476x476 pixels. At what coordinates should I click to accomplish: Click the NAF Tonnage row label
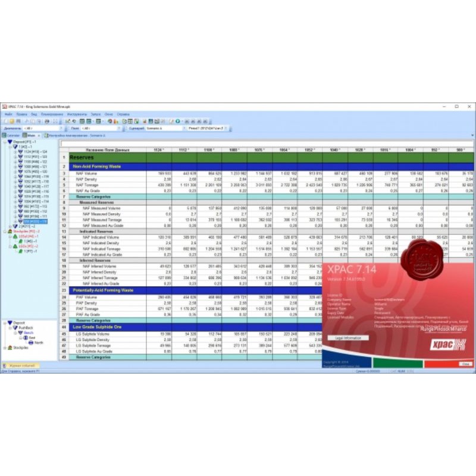tap(87, 185)
